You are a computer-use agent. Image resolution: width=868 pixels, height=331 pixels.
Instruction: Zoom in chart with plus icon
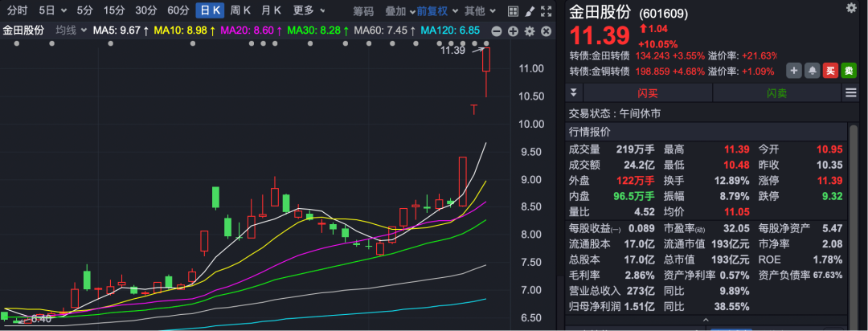coord(513,31)
